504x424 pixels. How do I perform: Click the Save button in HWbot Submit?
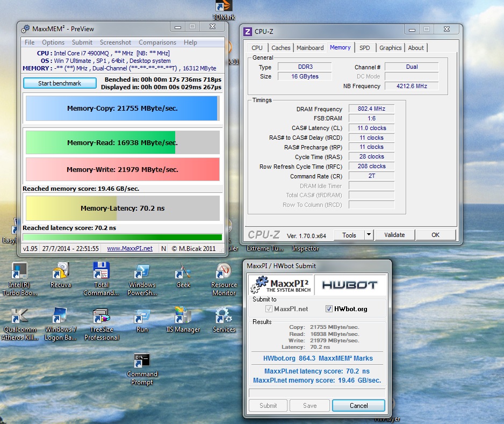point(309,406)
